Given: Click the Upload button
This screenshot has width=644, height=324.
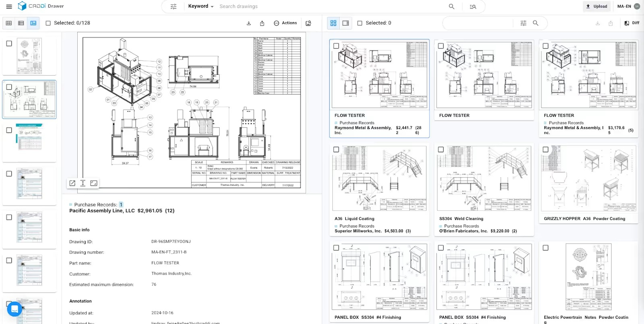Looking at the screenshot, I should 597,6.
